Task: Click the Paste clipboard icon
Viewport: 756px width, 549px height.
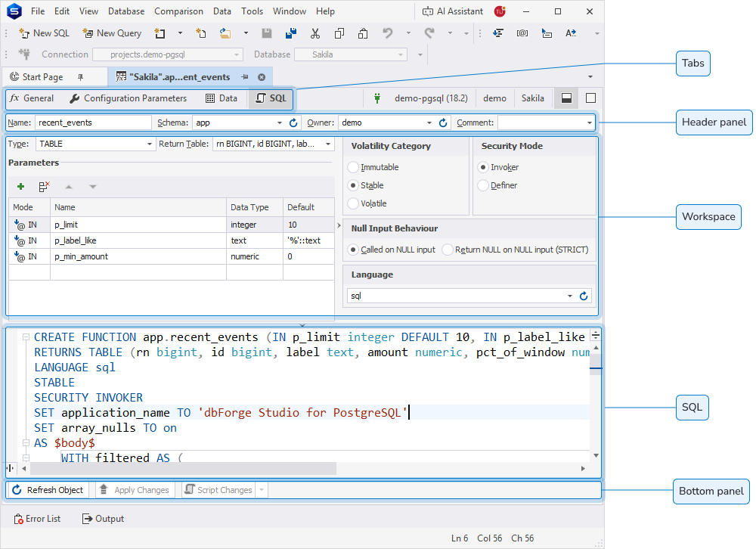Action: point(363,33)
